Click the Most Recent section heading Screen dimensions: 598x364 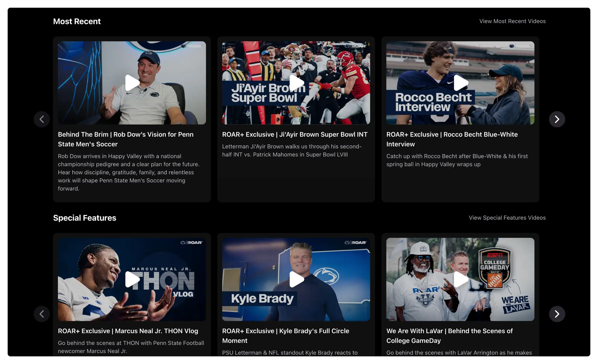pyautogui.click(x=77, y=21)
